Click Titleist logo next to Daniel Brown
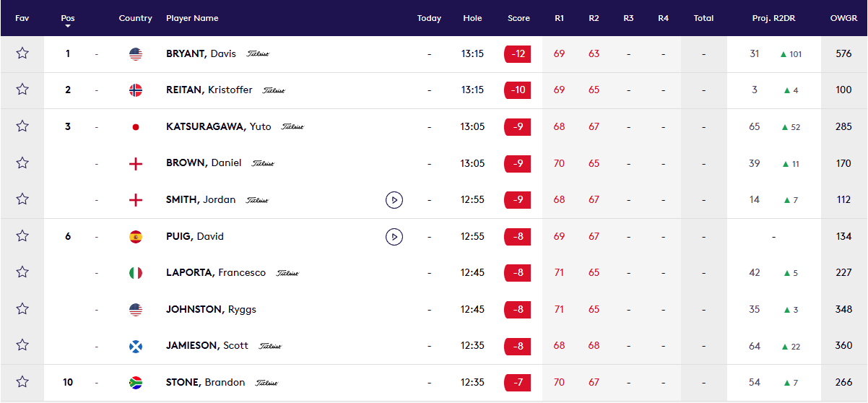This screenshot has height=403, width=868. (x=263, y=163)
